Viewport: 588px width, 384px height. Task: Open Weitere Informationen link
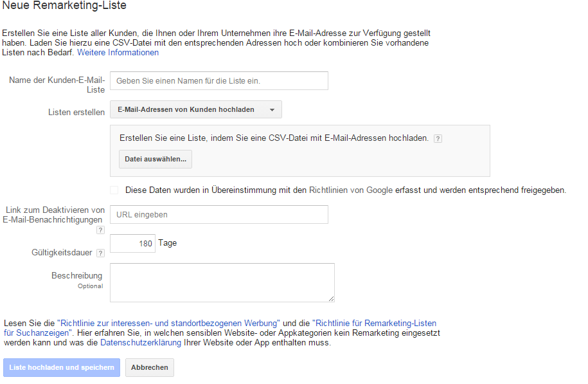[118, 53]
